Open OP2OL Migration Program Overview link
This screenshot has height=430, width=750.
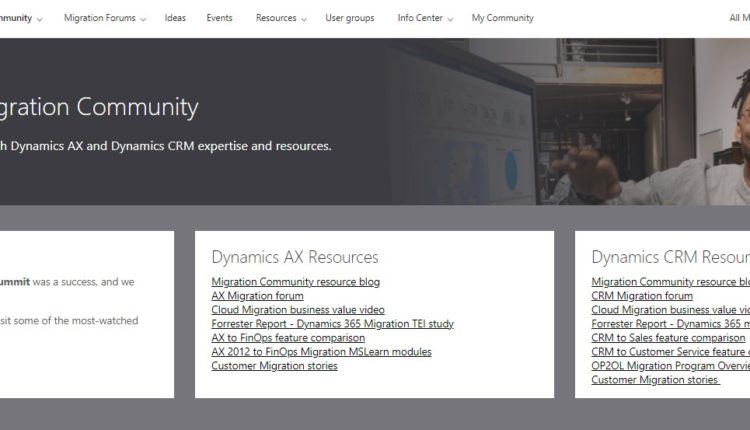coord(670,366)
